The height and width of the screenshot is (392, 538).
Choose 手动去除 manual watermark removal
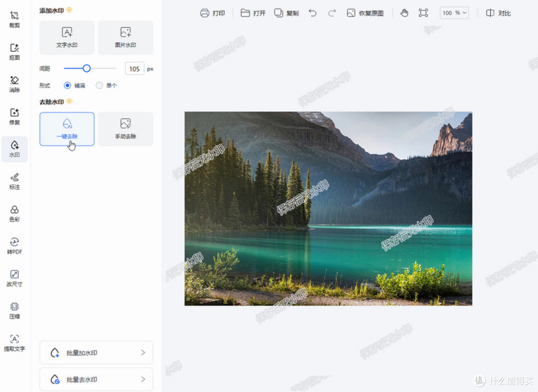(x=126, y=129)
